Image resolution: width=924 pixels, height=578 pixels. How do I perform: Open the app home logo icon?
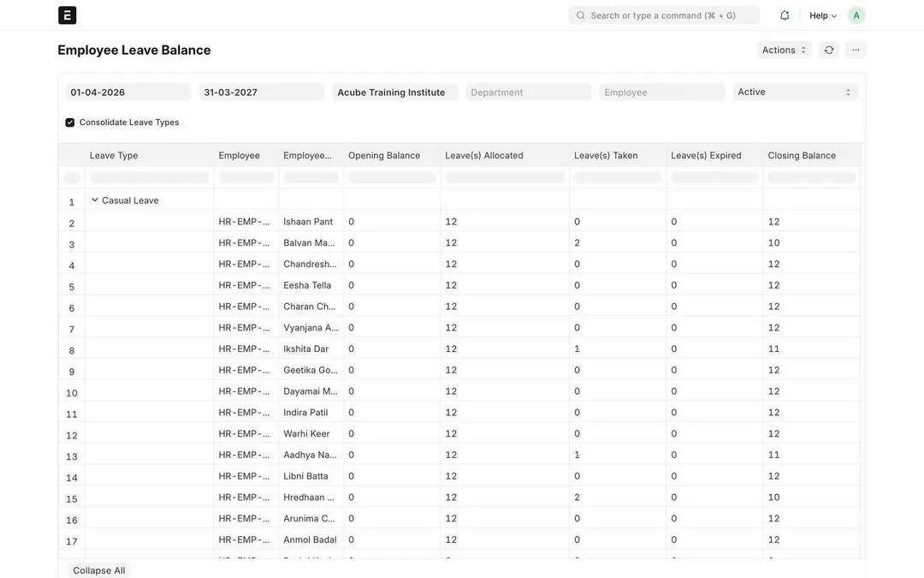click(68, 15)
